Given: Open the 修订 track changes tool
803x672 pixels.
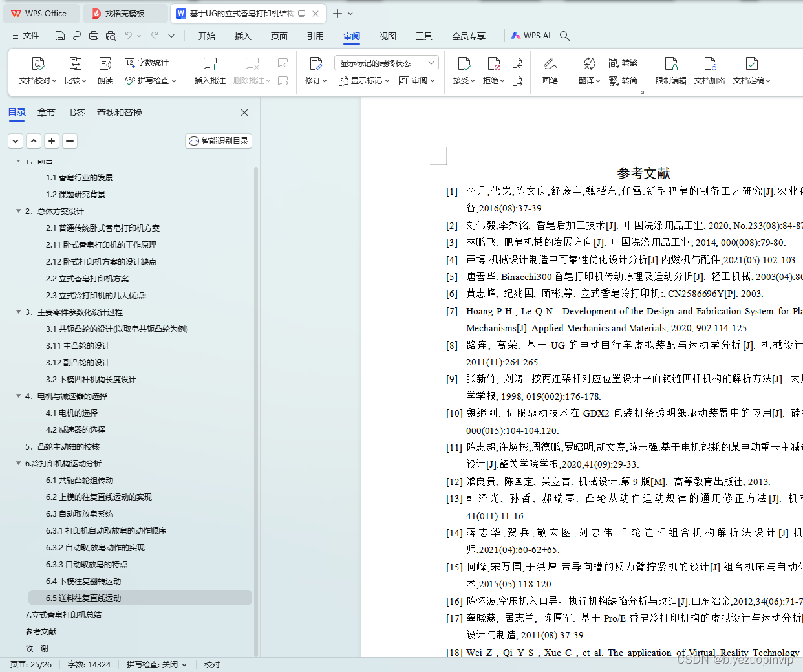Looking at the screenshot, I should [x=316, y=71].
